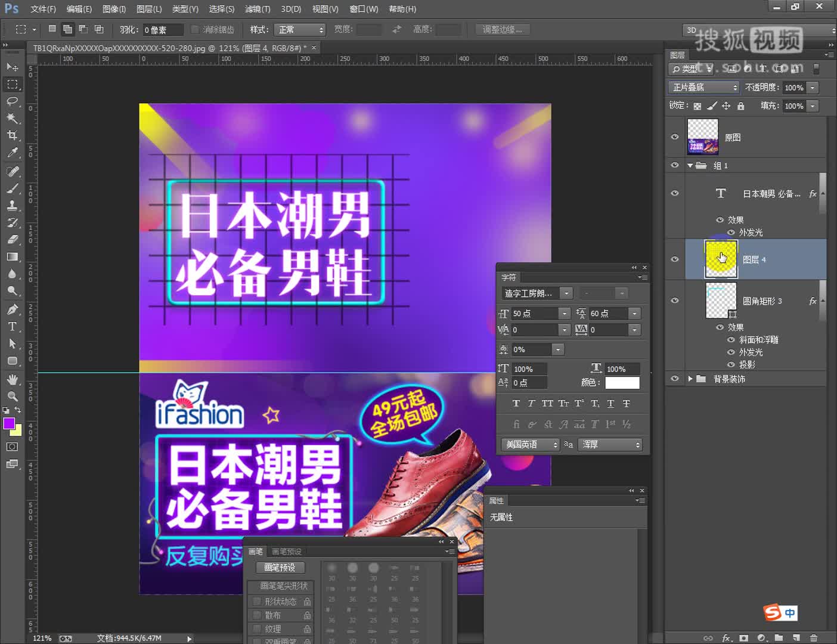Hide the 原图 layer

coord(675,137)
